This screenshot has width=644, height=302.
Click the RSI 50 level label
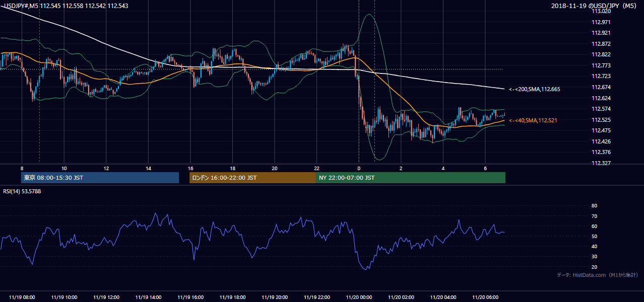[594, 236]
